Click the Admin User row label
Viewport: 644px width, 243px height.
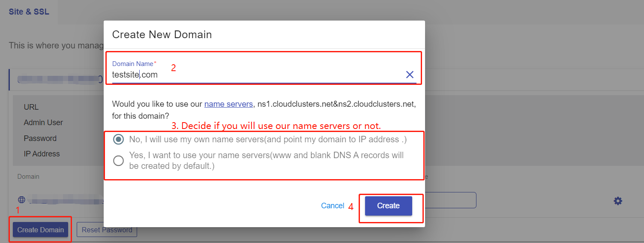43,123
